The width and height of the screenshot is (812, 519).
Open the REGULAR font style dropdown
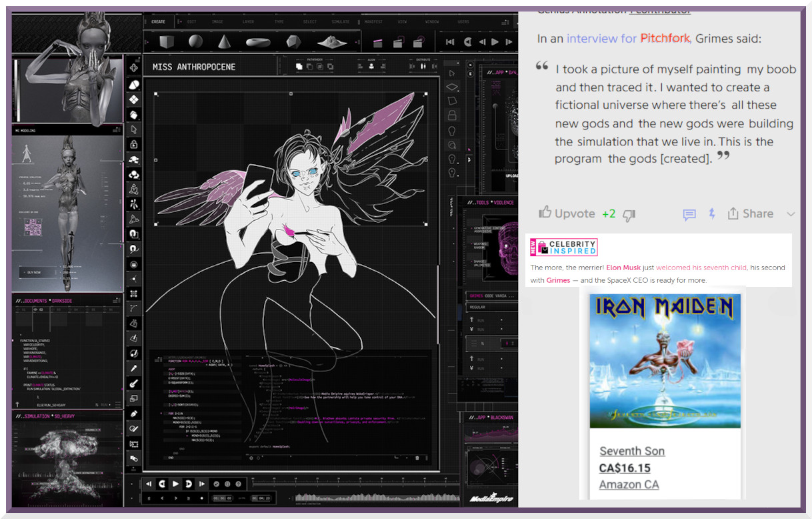[x=491, y=307]
